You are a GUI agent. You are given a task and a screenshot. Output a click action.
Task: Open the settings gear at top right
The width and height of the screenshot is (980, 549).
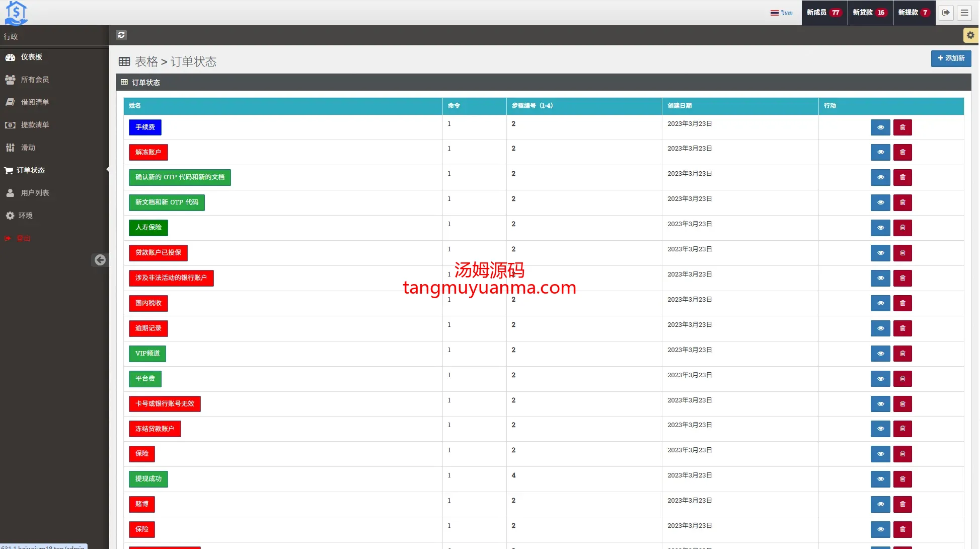pyautogui.click(x=970, y=35)
